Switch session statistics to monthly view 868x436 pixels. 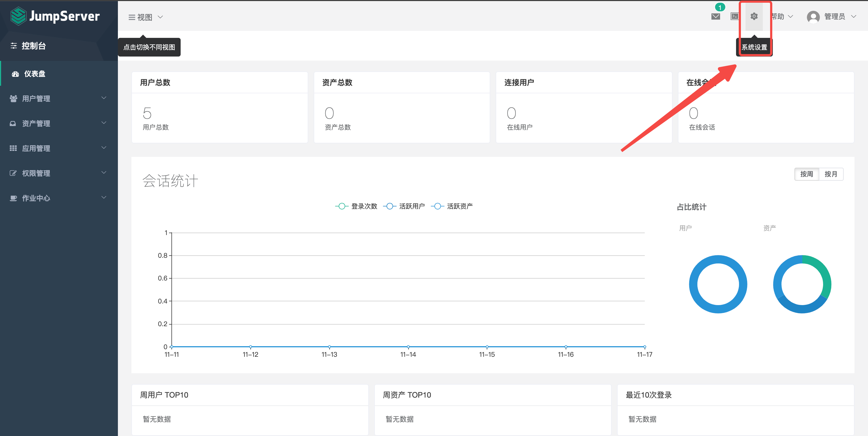[831, 174]
